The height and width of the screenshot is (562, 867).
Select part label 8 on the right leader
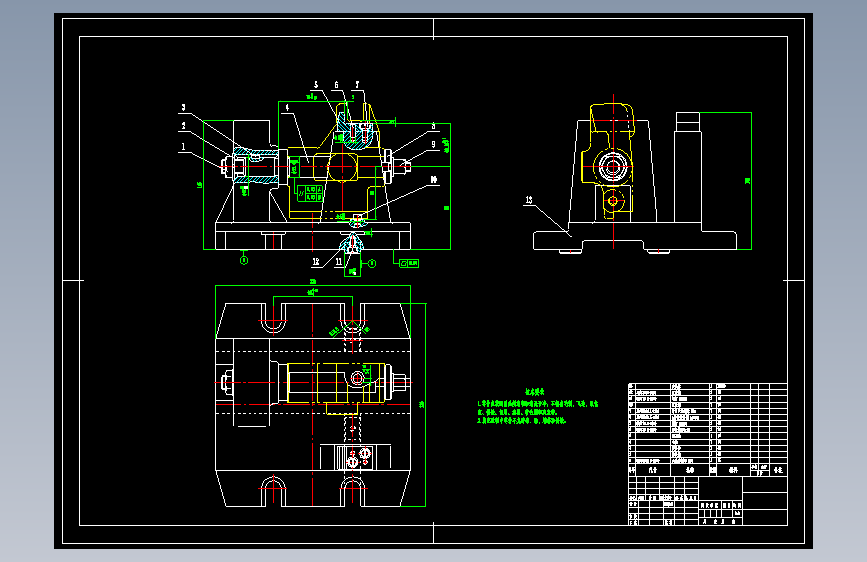[x=434, y=127]
